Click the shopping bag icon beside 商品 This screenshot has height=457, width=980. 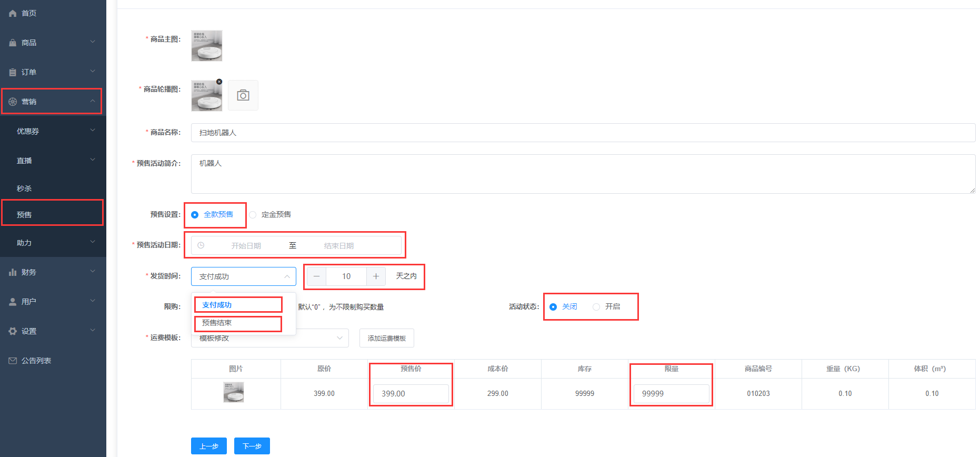(x=13, y=43)
